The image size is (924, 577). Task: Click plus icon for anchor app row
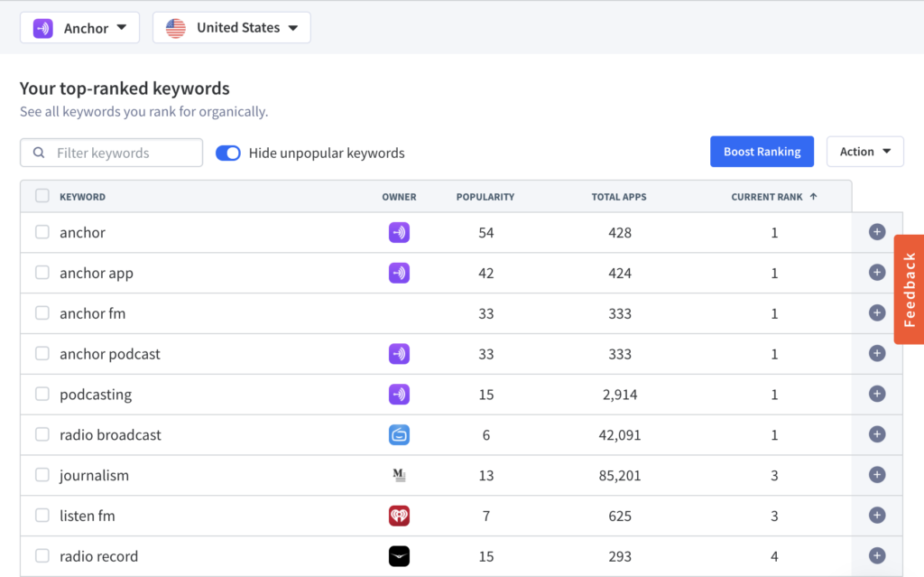point(877,273)
